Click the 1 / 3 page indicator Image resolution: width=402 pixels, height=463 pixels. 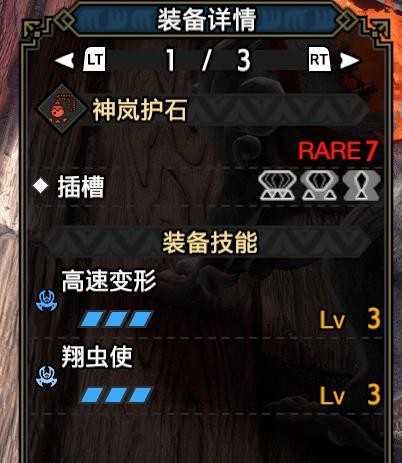pyautogui.click(x=208, y=60)
